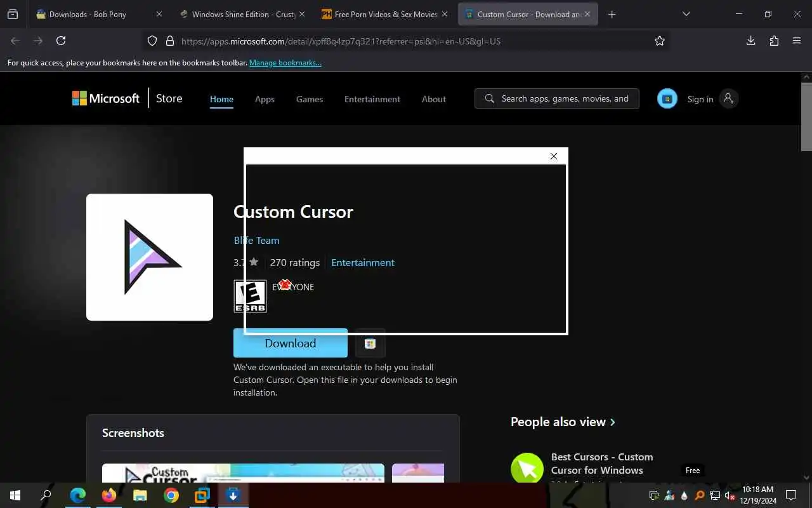Open the Firefox hamburger menu
The width and height of the screenshot is (812, 508).
(x=797, y=41)
